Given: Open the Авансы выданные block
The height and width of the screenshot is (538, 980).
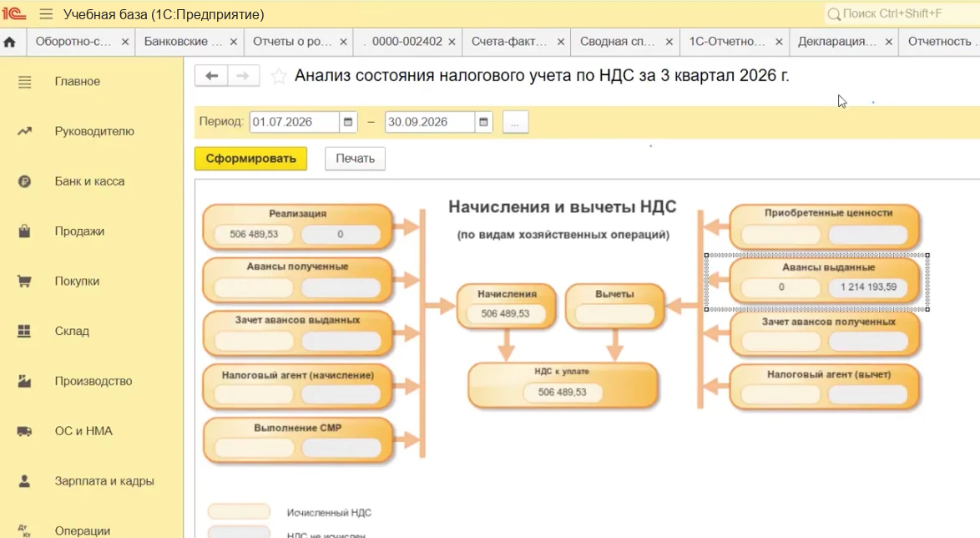Looking at the screenshot, I should click(825, 281).
